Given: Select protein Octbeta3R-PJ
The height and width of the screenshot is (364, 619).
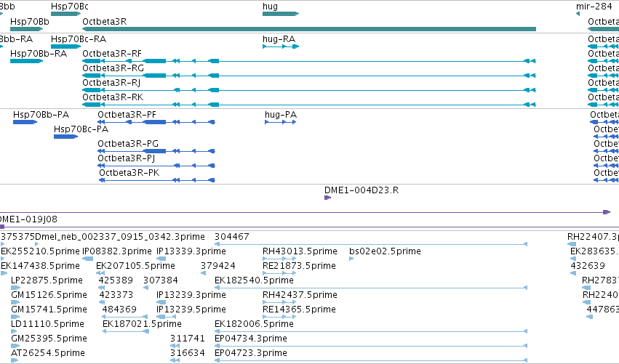Looking at the screenshot, I should 156,166.
